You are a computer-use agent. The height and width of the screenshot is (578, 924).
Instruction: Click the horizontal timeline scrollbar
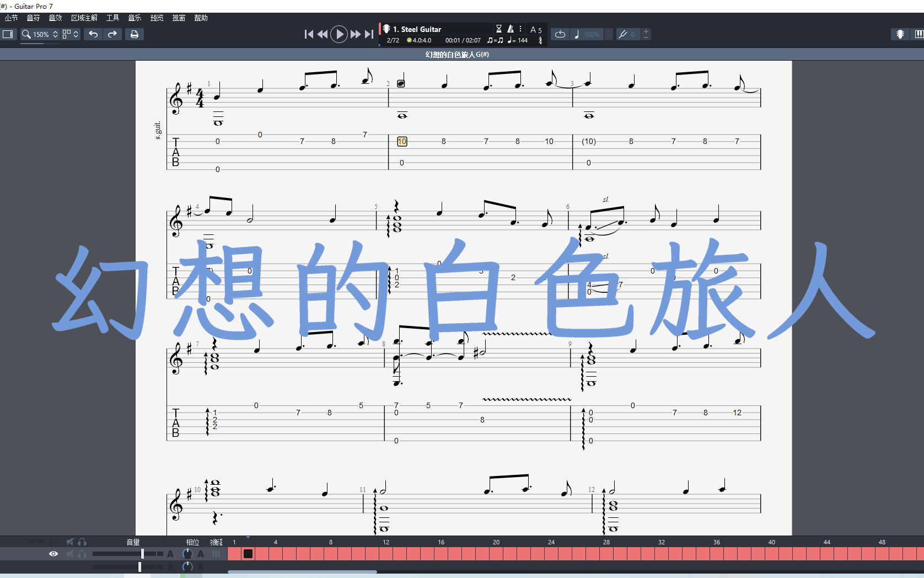click(302, 571)
